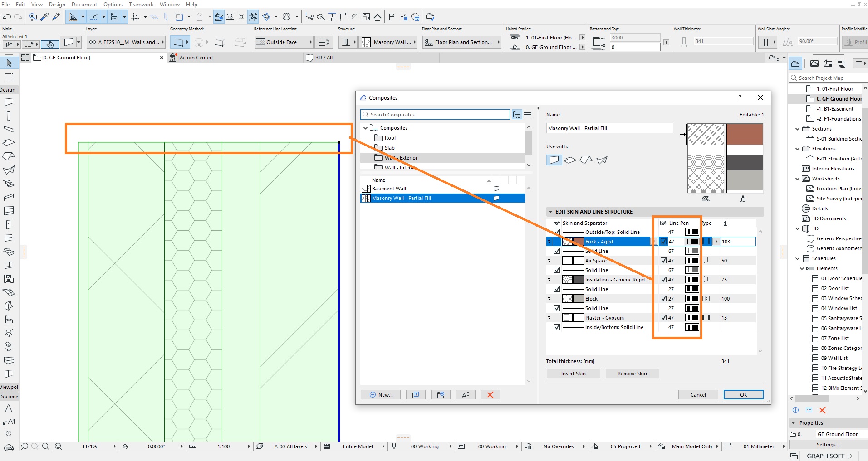The width and height of the screenshot is (868, 461).
Task: Toggle separator line checkbox between Block and Plaster
Action: click(x=557, y=308)
